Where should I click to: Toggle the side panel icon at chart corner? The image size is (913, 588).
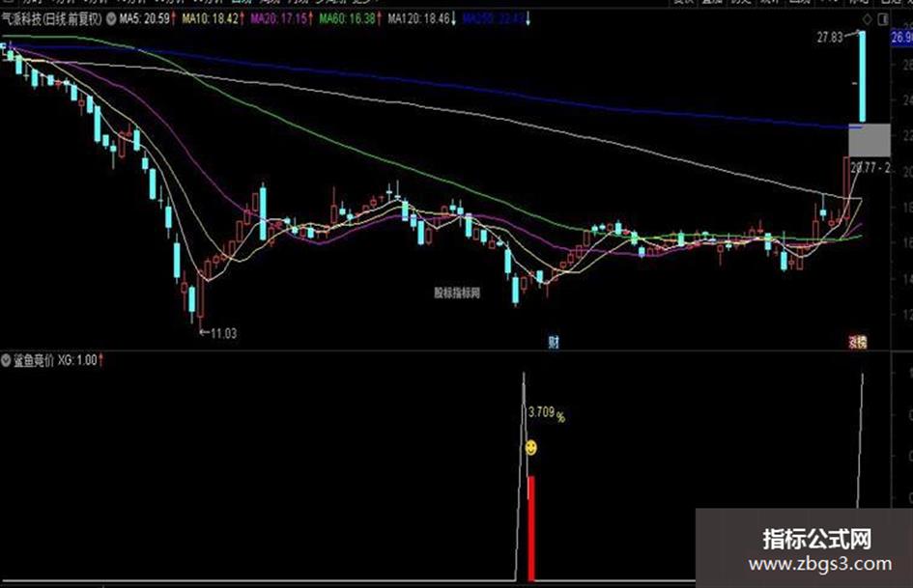click(883, 19)
